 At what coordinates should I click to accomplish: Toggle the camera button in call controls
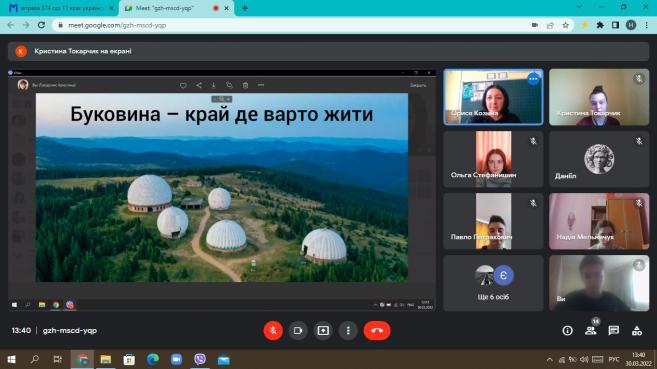pyautogui.click(x=298, y=330)
